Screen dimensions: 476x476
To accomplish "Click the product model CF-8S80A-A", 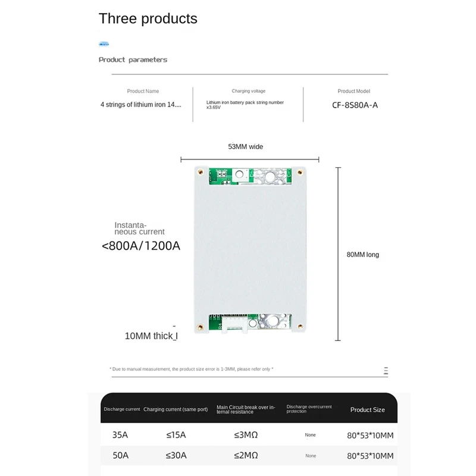I will coord(353,105).
